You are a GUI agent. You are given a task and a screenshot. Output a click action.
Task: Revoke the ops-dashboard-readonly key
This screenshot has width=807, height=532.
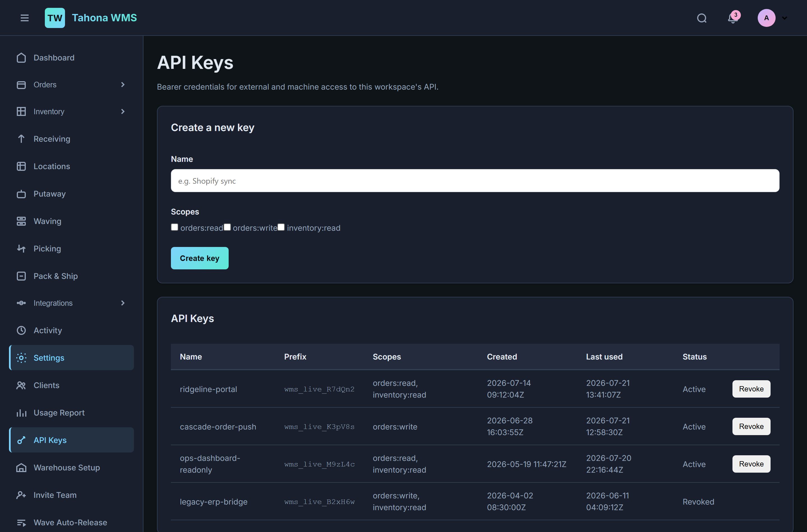(751, 464)
